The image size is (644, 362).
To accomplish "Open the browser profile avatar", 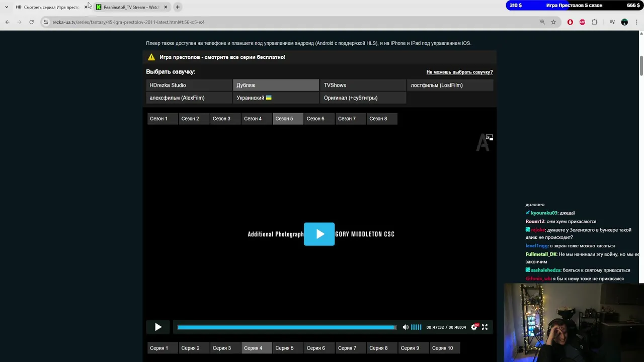I will click(x=624, y=22).
